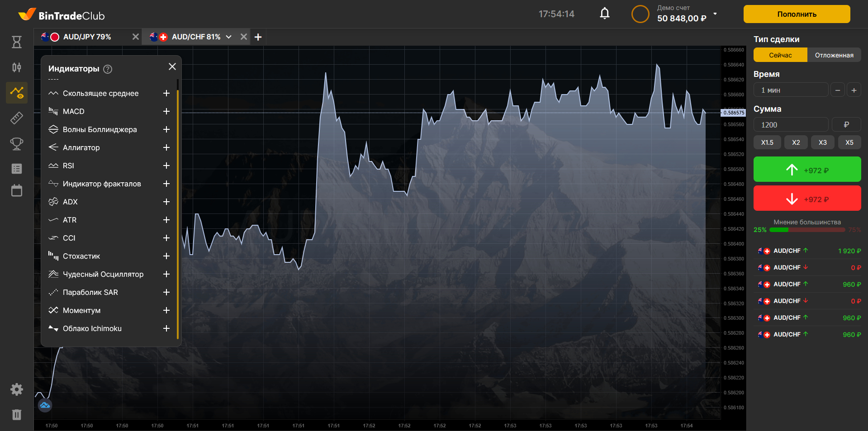Open the indicators tool in sidebar
This screenshot has height=431, width=868.
tap(17, 93)
